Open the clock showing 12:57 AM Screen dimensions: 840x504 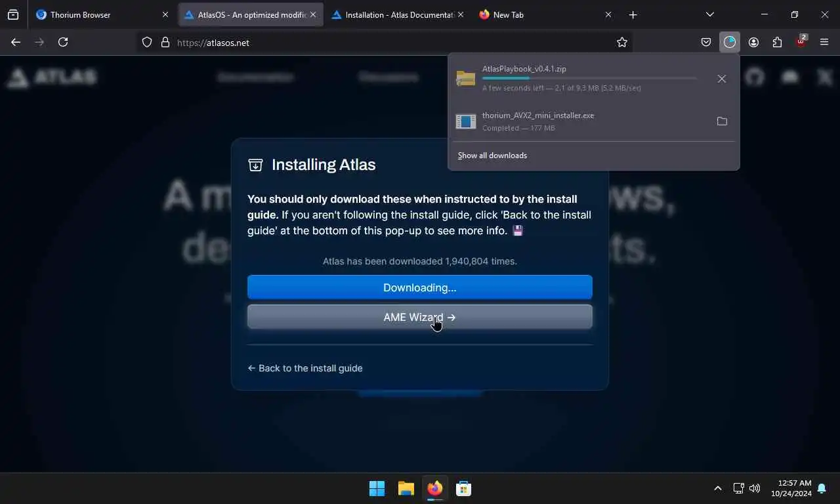pos(791,488)
